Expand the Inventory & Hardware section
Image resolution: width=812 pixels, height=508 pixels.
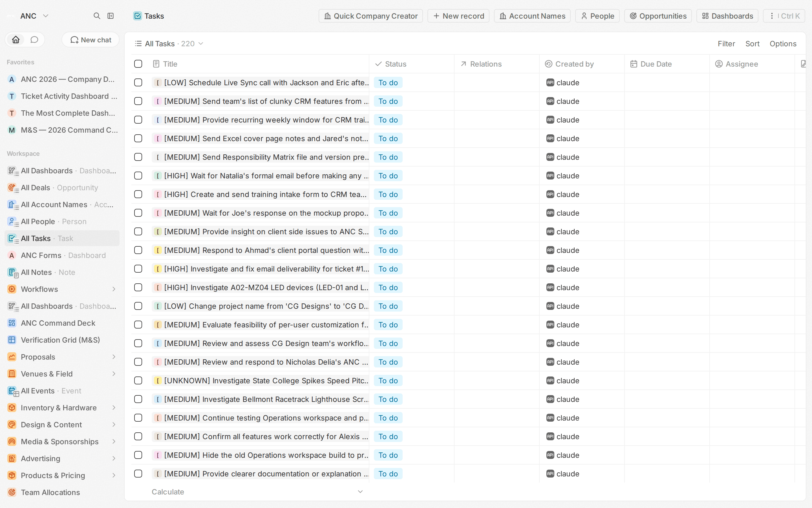tap(114, 408)
